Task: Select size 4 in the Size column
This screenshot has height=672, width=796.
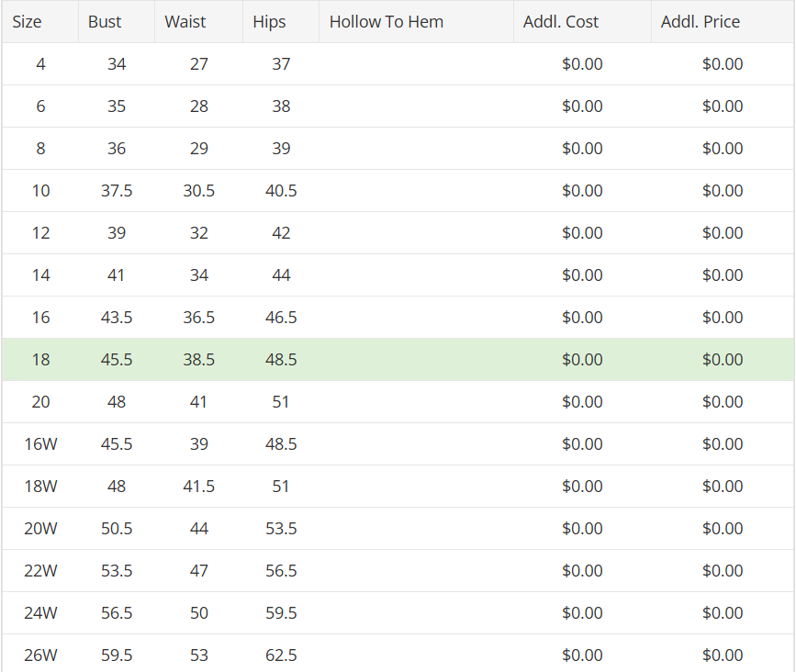Action: (40, 64)
